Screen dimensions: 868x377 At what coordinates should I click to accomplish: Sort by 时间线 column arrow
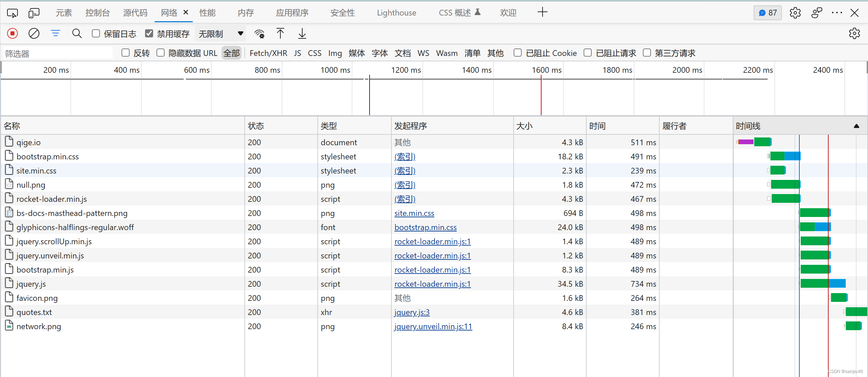coord(856,126)
